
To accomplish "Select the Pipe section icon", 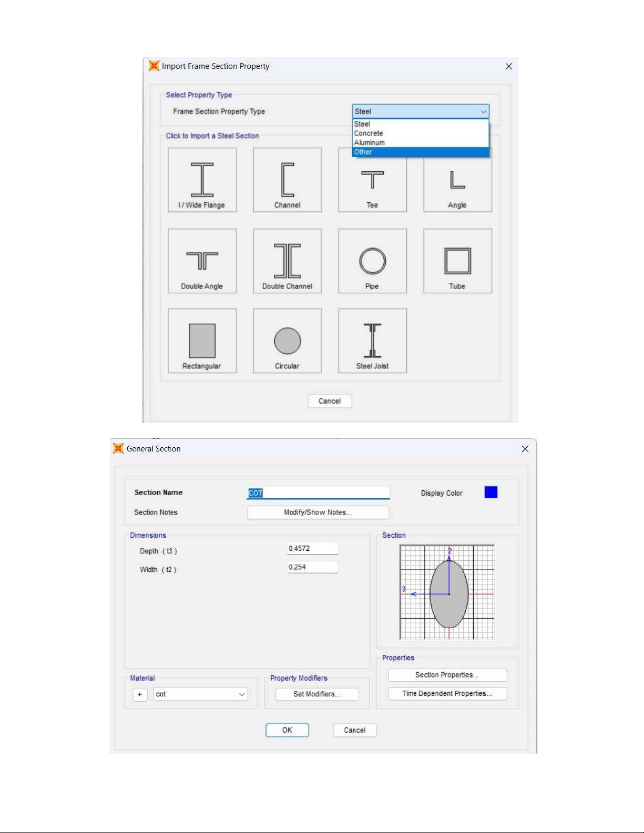I will coord(372,261).
